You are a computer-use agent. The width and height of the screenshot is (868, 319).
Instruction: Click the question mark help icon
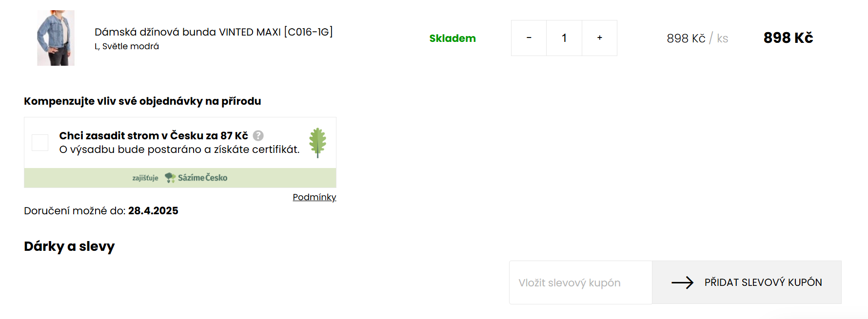(258, 135)
